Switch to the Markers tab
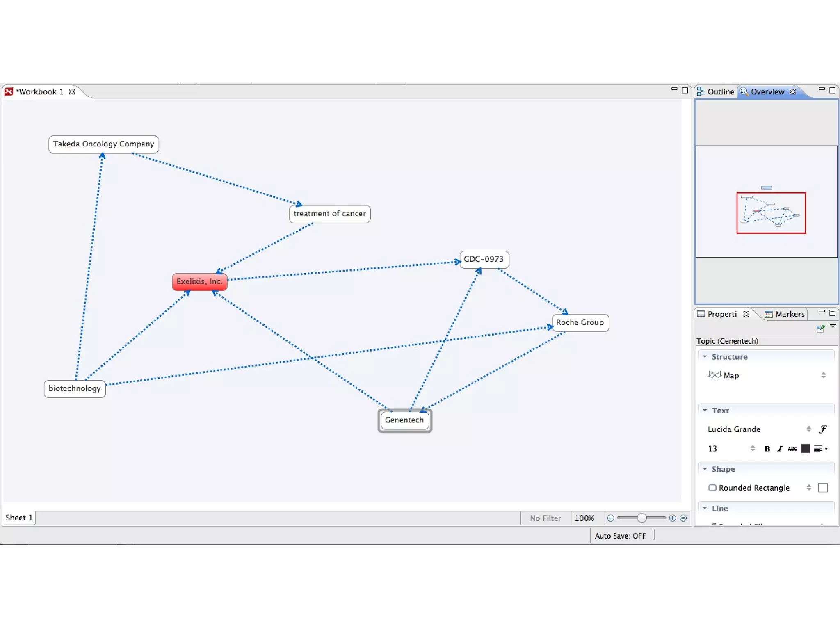This screenshot has width=840, height=630. pyautogui.click(x=785, y=314)
